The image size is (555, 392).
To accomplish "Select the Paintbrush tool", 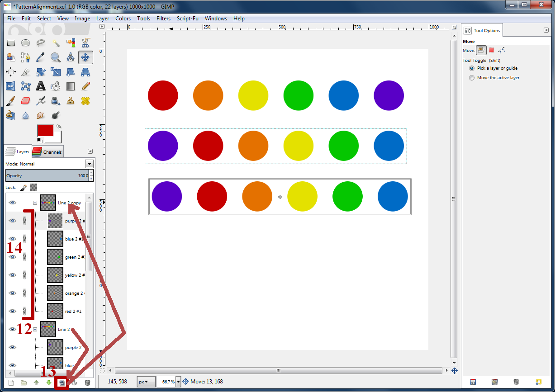I will [11, 100].
